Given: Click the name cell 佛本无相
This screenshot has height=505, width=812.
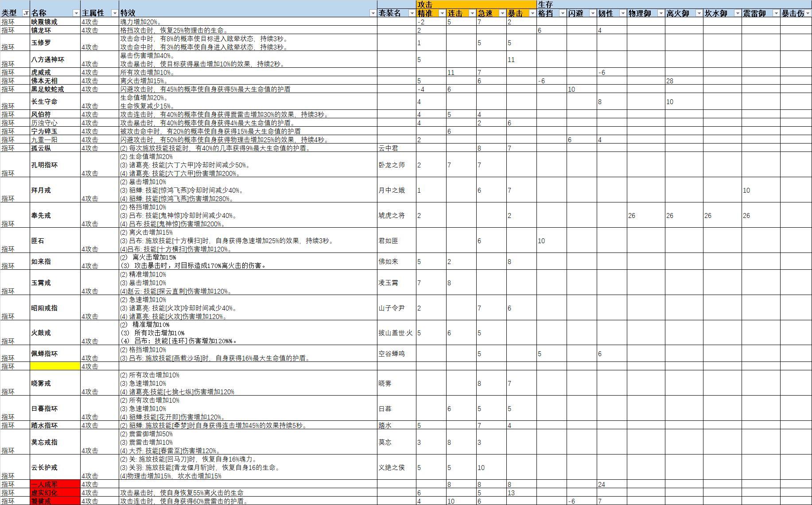Looking at the screenshot, I should tap(55, 81).
